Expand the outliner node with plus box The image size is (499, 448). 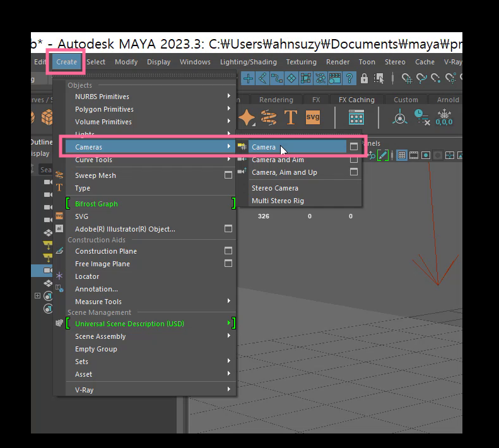click(x=37, y=296)
